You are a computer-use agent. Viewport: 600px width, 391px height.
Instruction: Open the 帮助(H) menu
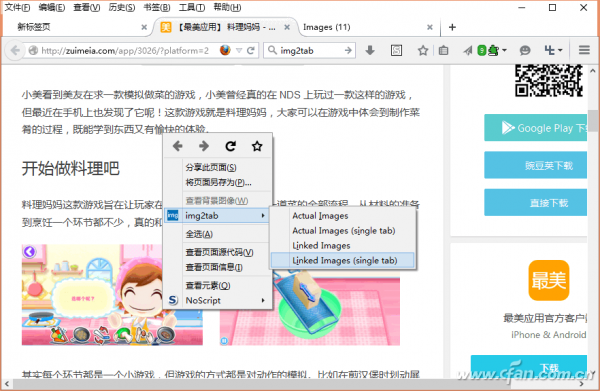coord(227,7)
